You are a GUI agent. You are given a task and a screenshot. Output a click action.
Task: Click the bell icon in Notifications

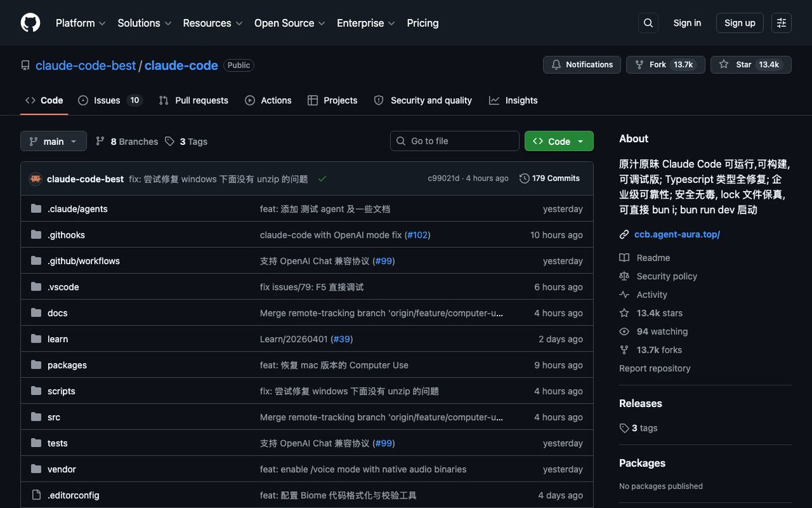(556, 65)
